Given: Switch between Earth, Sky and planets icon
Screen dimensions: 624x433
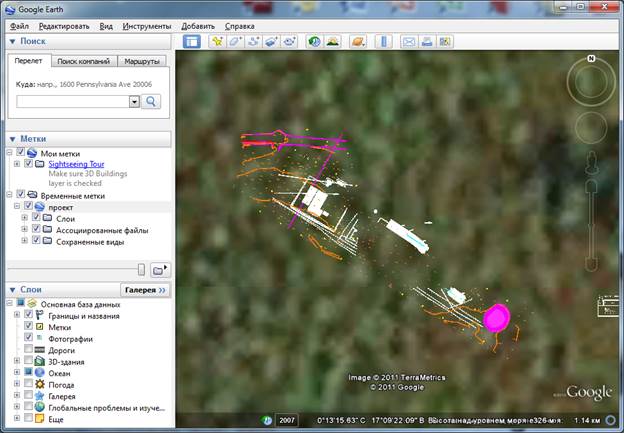Looking at the screenshot, I should pos(358,41).
